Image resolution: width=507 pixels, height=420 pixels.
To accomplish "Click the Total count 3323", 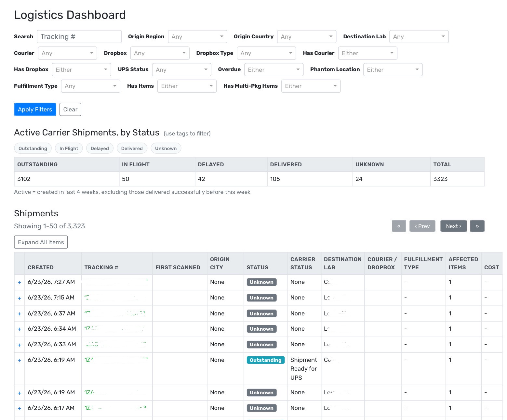I will [440, 179].
